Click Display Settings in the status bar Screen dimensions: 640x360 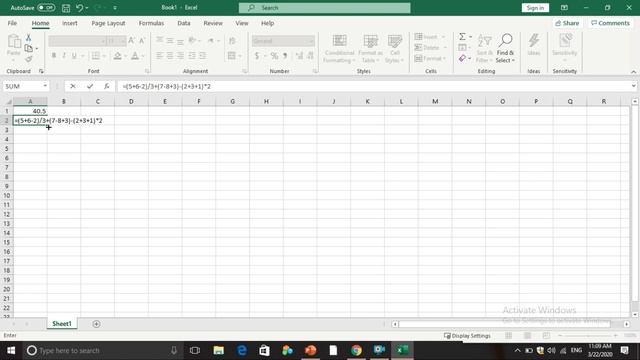[x=467, y=336]
